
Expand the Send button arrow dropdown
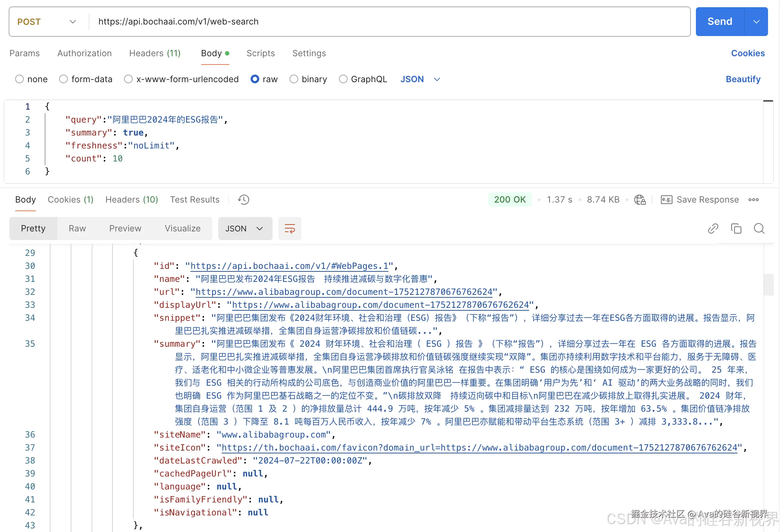[x=756, y=22]
